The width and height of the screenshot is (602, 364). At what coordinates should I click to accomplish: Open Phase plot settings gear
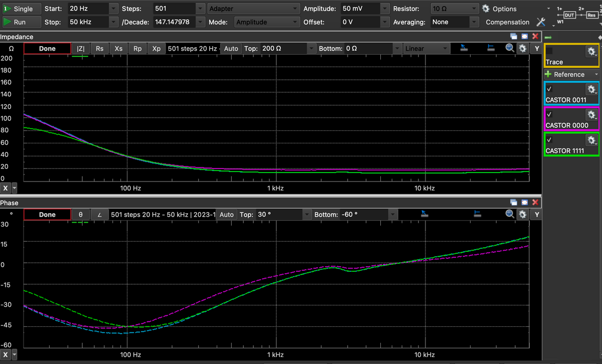(523, 214)
